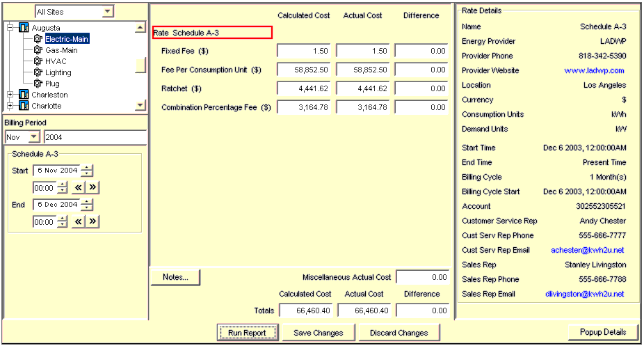644x346 pixels.
Task: Click the billing period year field
Action: pos(94,137)
